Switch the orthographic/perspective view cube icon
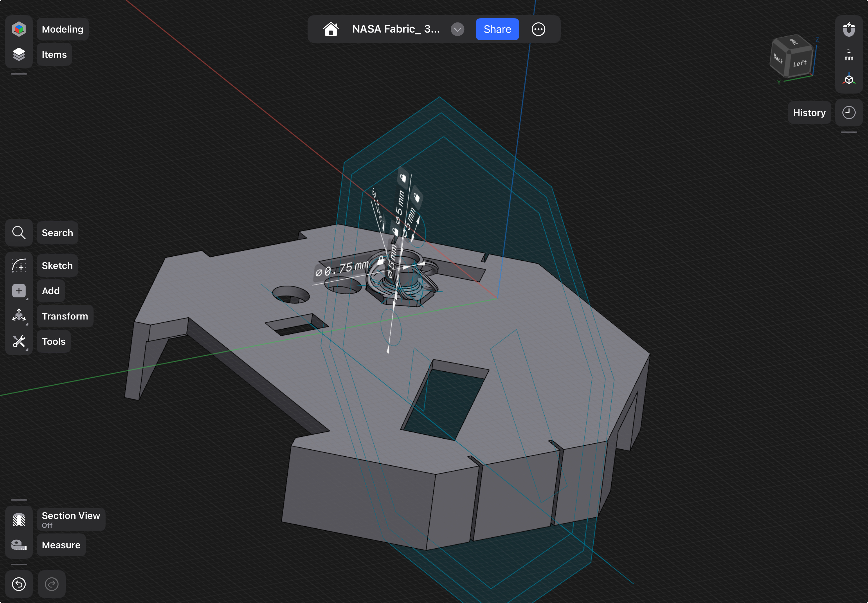The image size is (868, 603). (x=849, y=80)
